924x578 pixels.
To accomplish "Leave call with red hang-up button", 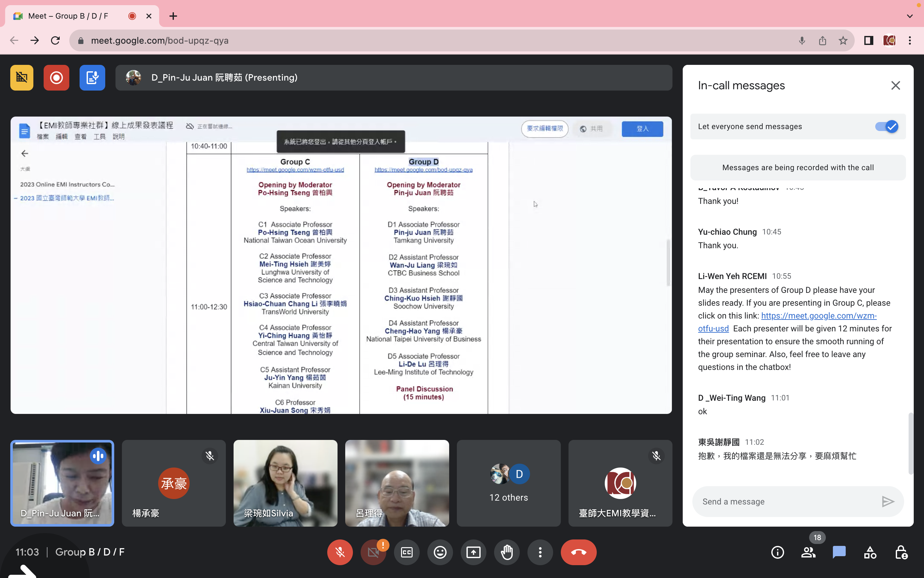I will (x=578, y=552).
